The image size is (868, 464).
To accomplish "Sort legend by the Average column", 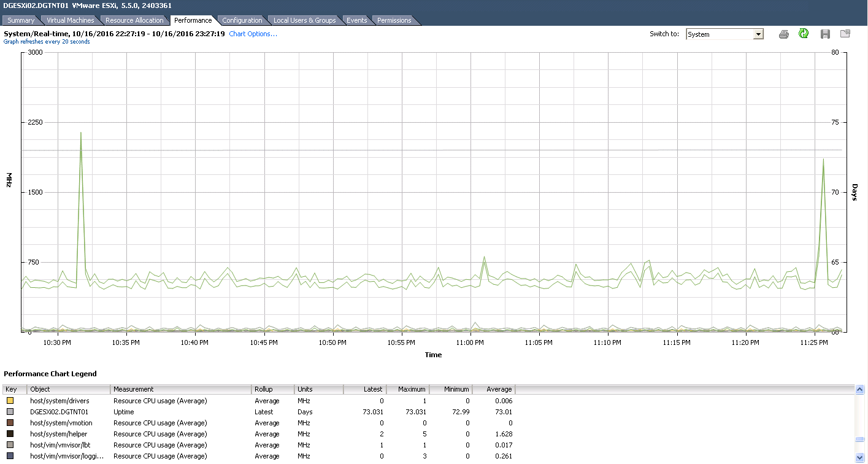I will click(493, 389).
